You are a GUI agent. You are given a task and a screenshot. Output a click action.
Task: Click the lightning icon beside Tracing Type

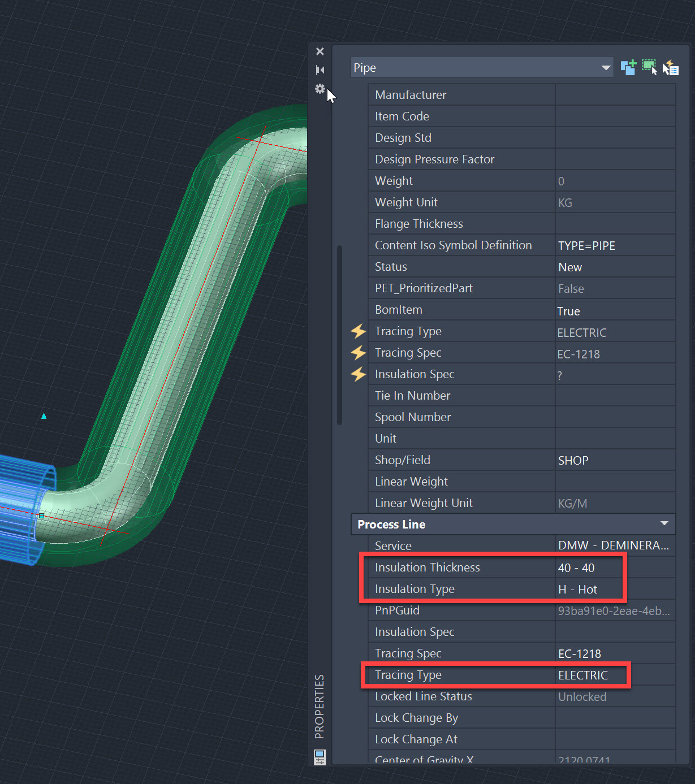(x=358, y=331)
